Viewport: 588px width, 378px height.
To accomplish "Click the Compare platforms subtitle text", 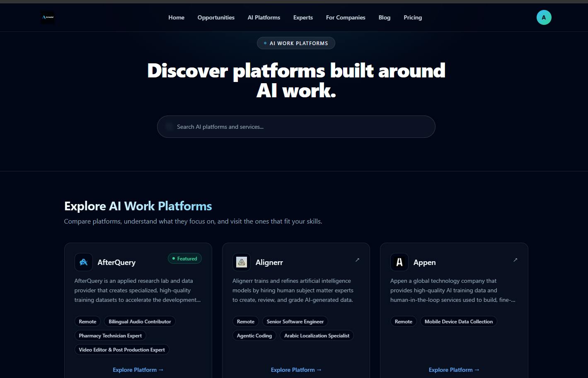I will pyautogui.click(x=193, y=222).
